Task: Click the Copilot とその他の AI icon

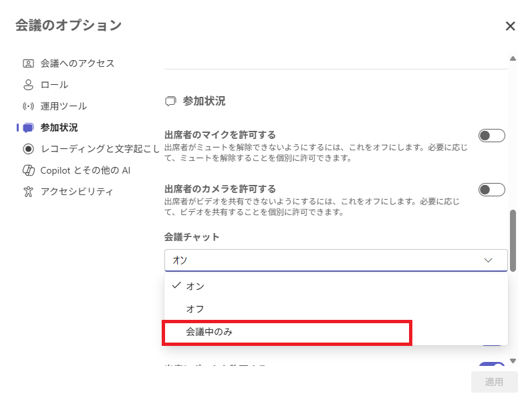Action: 28,170
